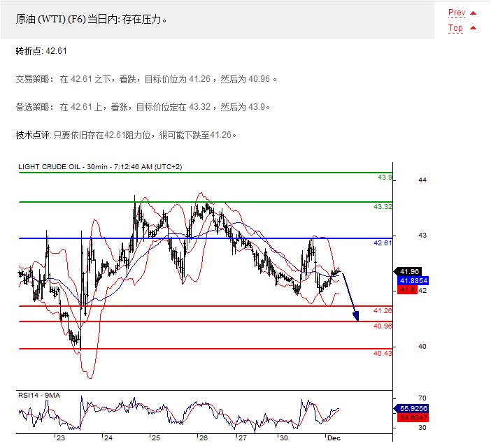
Task: Select the blue 42.61 pivot label
Action: tap(383, 243)
